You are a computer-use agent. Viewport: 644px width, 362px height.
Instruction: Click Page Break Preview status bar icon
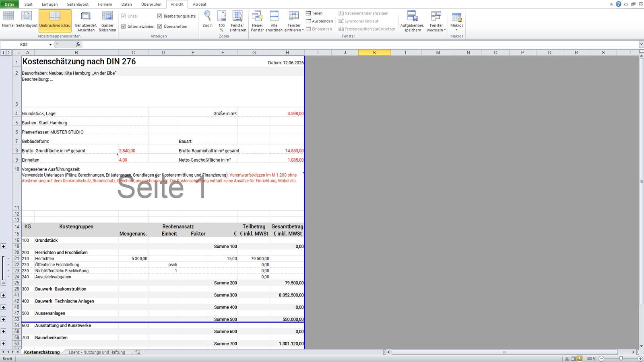(x=580, y=359)
